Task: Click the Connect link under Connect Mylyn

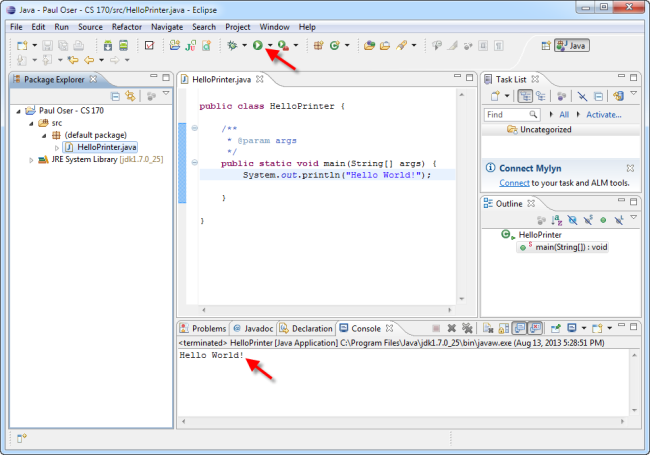Action: [x=514, y=183]
